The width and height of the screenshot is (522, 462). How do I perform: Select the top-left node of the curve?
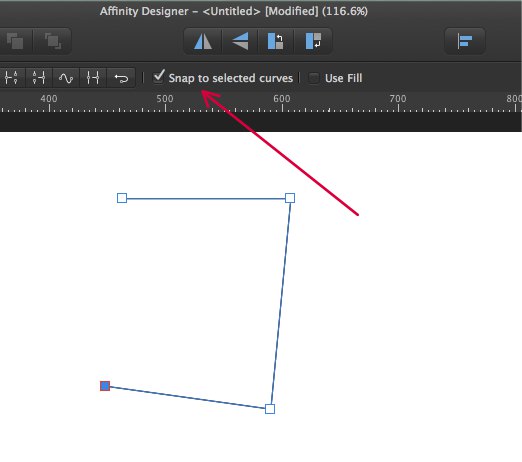click(122, 198)
